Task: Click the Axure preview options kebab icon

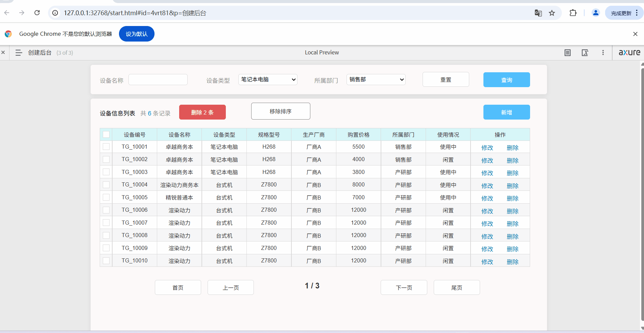Action: [x=603, y=53]
